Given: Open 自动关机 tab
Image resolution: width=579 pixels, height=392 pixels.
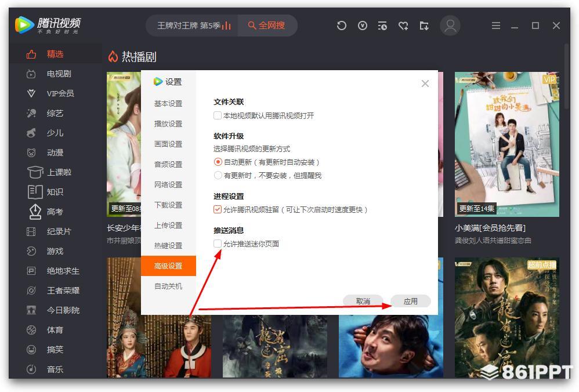Looking at the screenshot, I should (168, 286).
